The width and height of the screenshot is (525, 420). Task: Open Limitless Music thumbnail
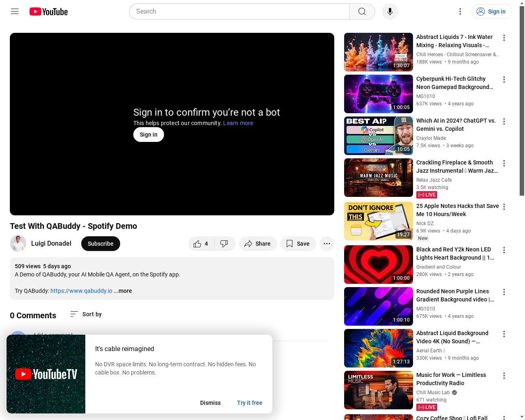(379, 390)
